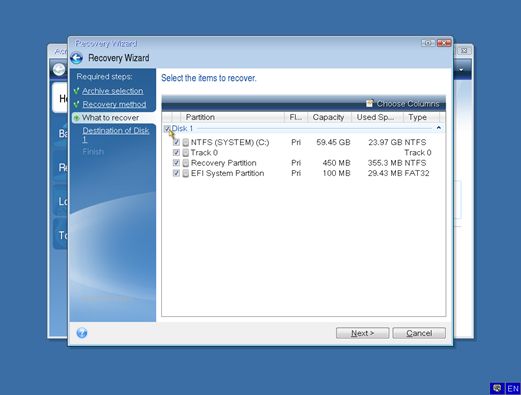Go to Archive selection step

click(x=113, y=91)
